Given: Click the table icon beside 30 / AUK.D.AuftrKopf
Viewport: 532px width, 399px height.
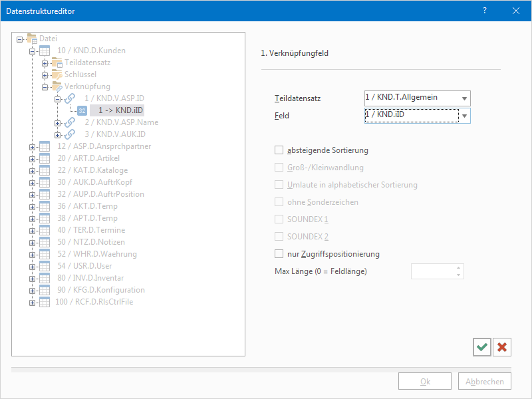Looking at the screenshot, I should (x=45, y=182).
